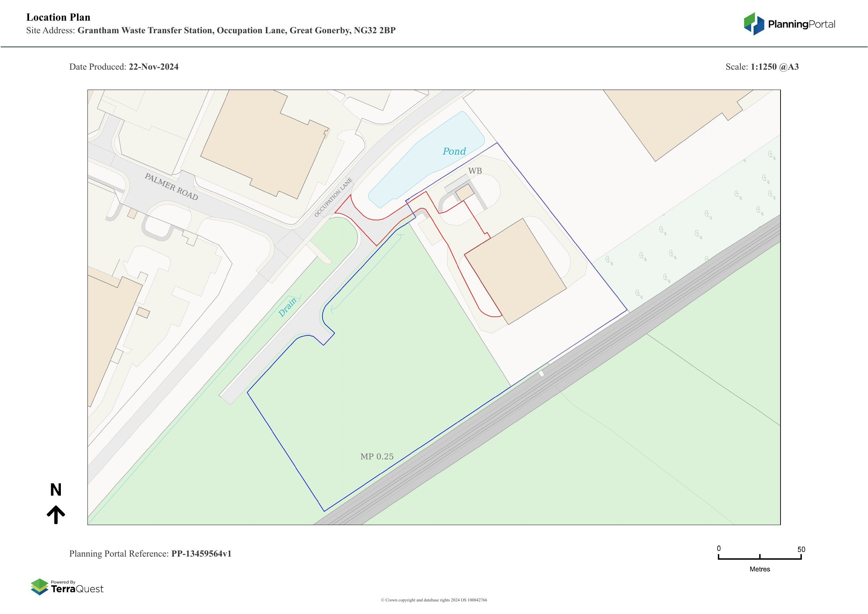The width and height of the screenshot is (868, 614).
Task: Click the MP 0.25 map label
Action: (x=377, y=456)
